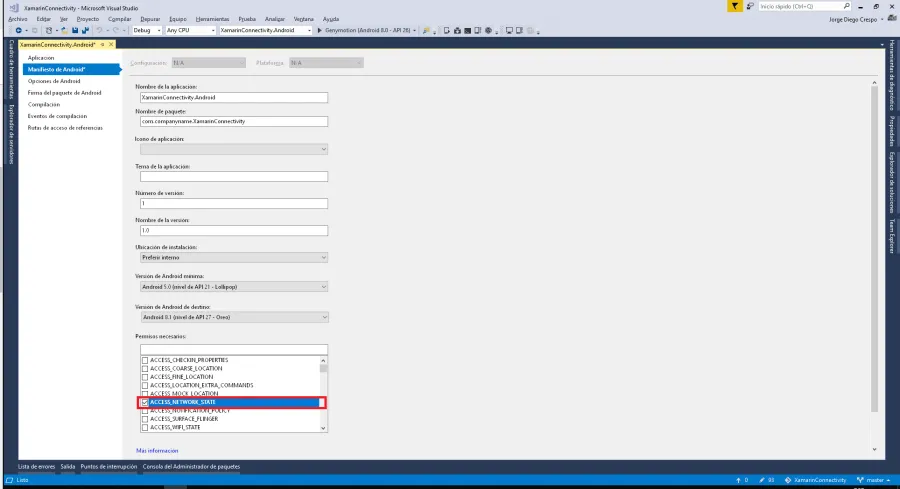Check the ACCESS_MOCK_LOCATION permission
This screenshot has width=900, height=489.
click(145, 394)
